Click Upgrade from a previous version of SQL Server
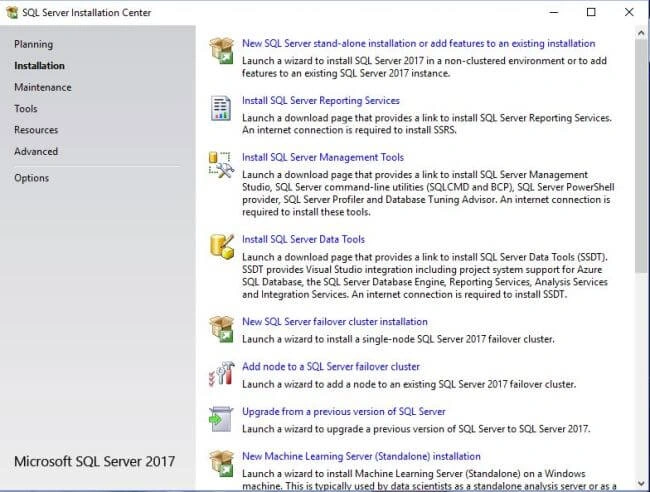Viewport: 650px width, 492px height. [x=344, y=412]
